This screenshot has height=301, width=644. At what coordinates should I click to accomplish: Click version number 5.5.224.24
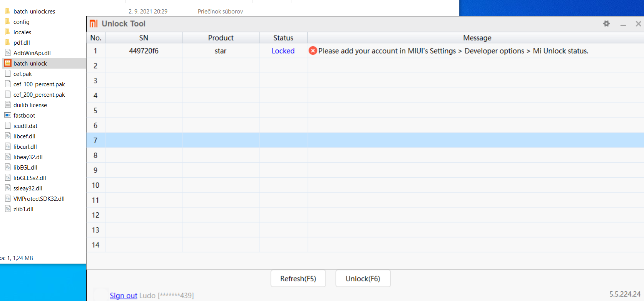point(625,294)
